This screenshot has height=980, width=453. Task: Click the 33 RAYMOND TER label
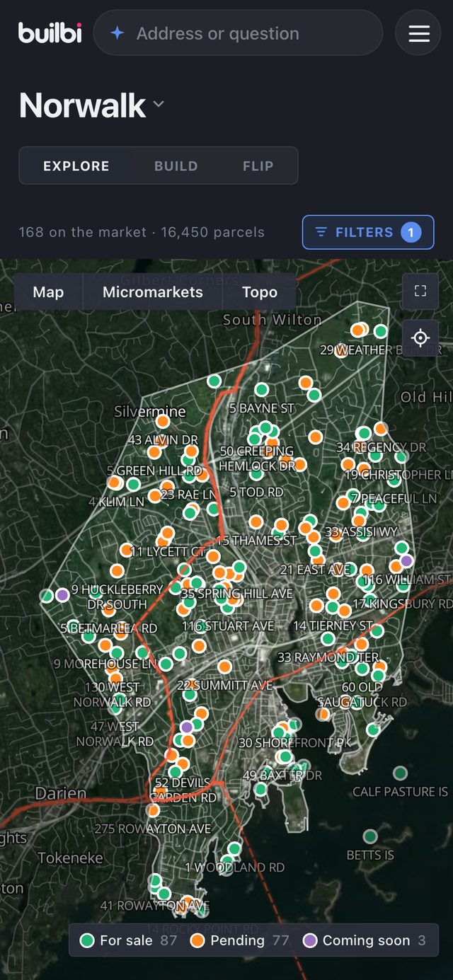[x=328, y=657]
